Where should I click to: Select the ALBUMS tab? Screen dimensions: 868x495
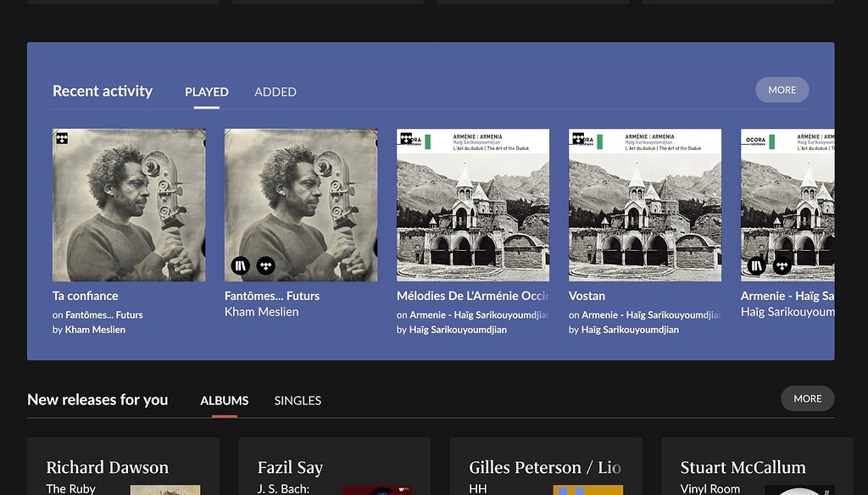coord(224,400)
